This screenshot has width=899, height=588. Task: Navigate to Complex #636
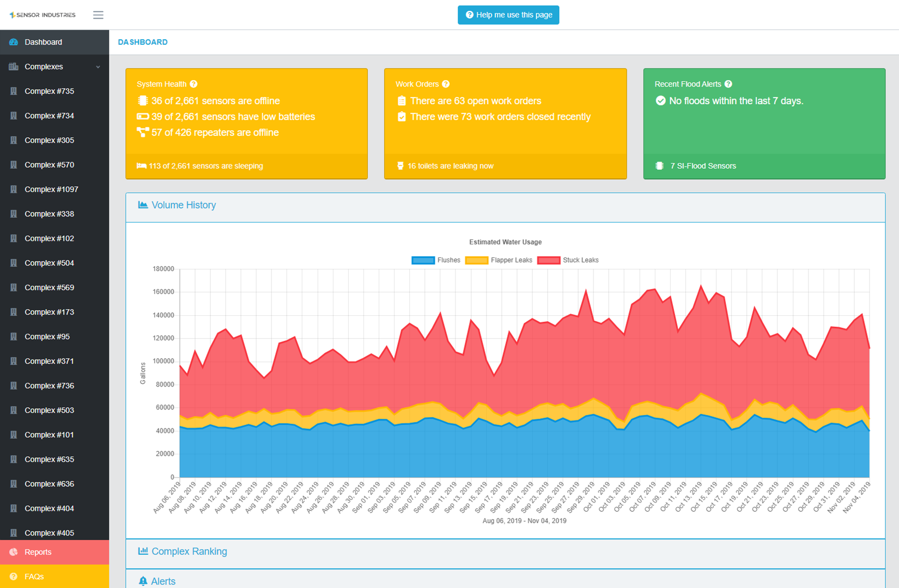(x=54, y=483)
